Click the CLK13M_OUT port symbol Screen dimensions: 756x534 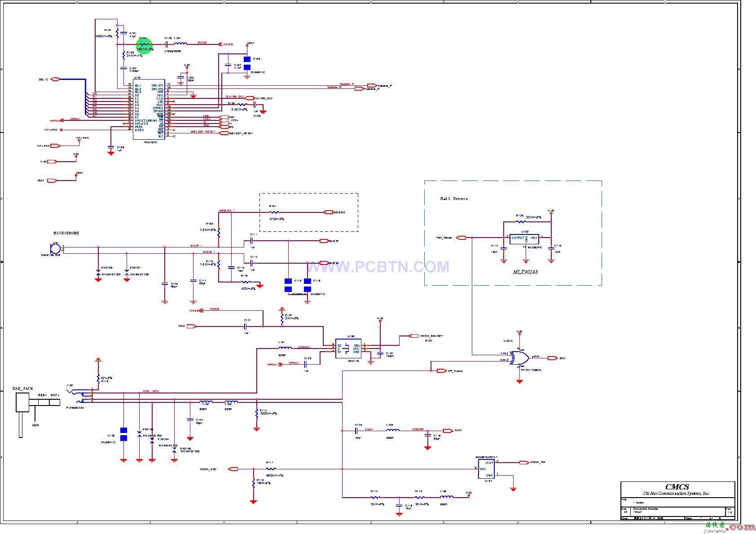point(250,98)
